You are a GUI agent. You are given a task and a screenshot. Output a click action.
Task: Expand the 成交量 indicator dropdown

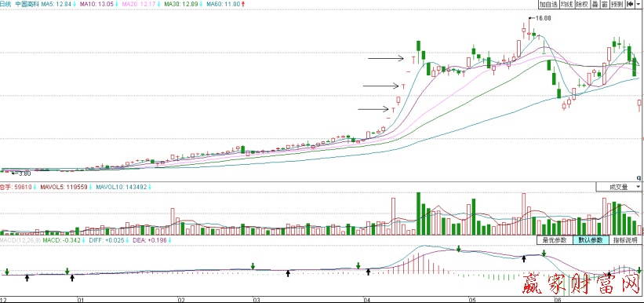(620, 187)
